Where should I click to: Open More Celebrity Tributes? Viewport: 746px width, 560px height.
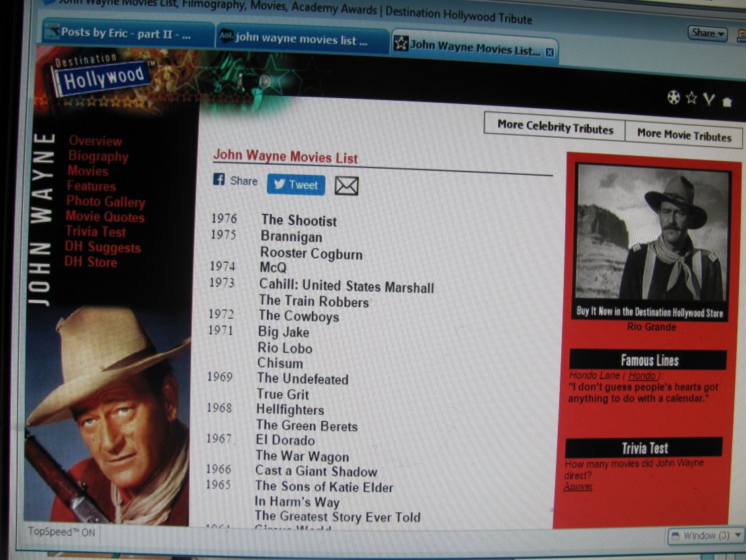(554, 127)
